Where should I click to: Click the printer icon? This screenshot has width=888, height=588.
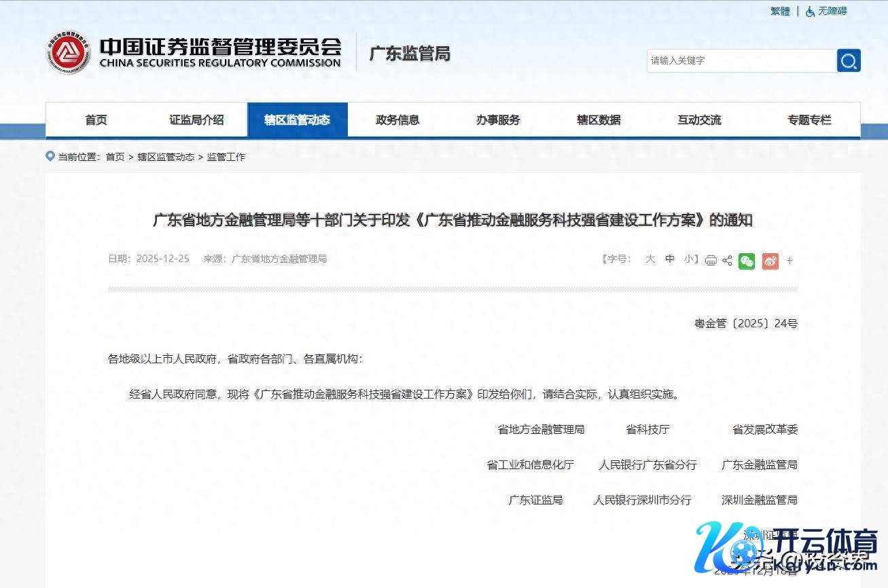pos(711,260)
